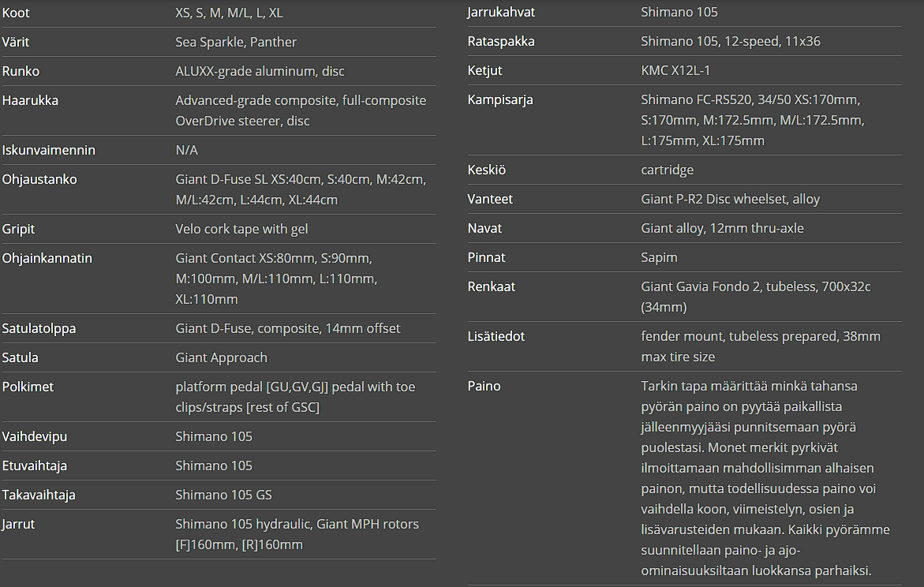The image size is (924, 587).
Task: Click the Shimano 105 GS rear derailleur value
Action: [x=224, y=495]
